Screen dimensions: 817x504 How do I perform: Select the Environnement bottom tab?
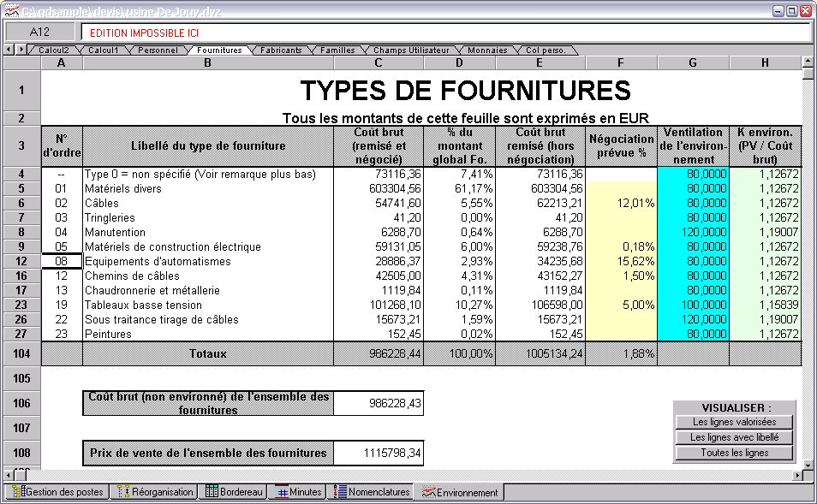tap(459, 493)
